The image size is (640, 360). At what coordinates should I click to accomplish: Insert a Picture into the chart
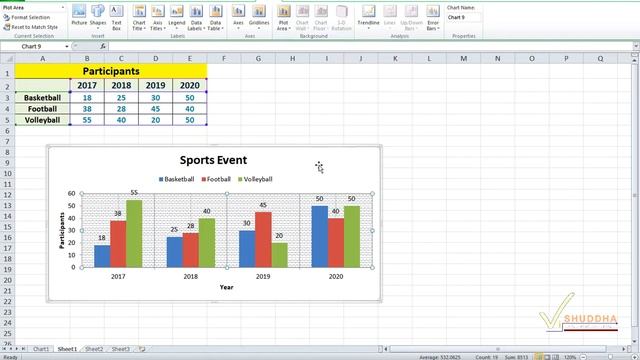79,16
